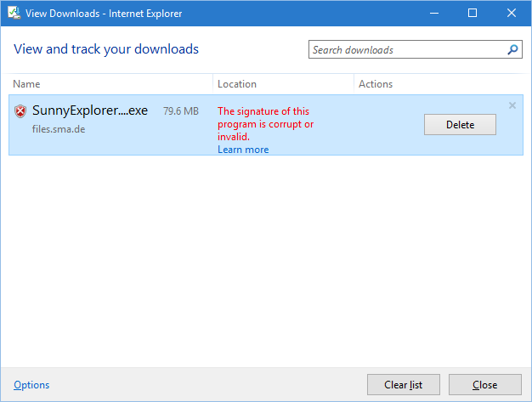Image resolution: width=532 pixels, height=402 pixels.
Task: Select the SunnyExplorer....exe file name
Action: 90,110
